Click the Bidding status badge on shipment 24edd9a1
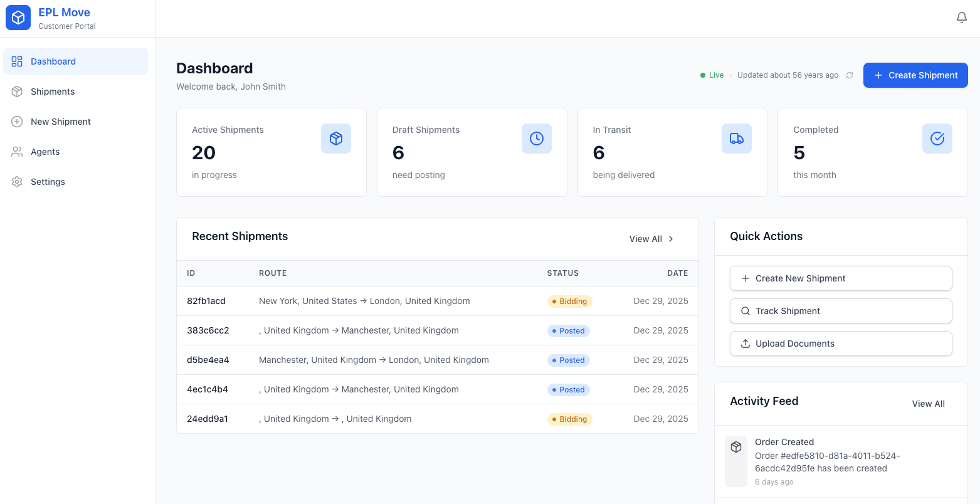 click(569, 419)
